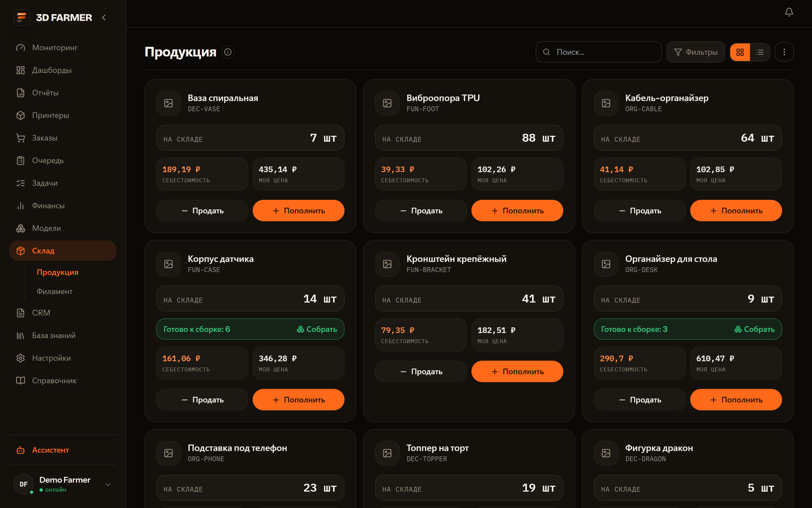Click the Топпер на торт image placeholder

(x=387, y=453)
